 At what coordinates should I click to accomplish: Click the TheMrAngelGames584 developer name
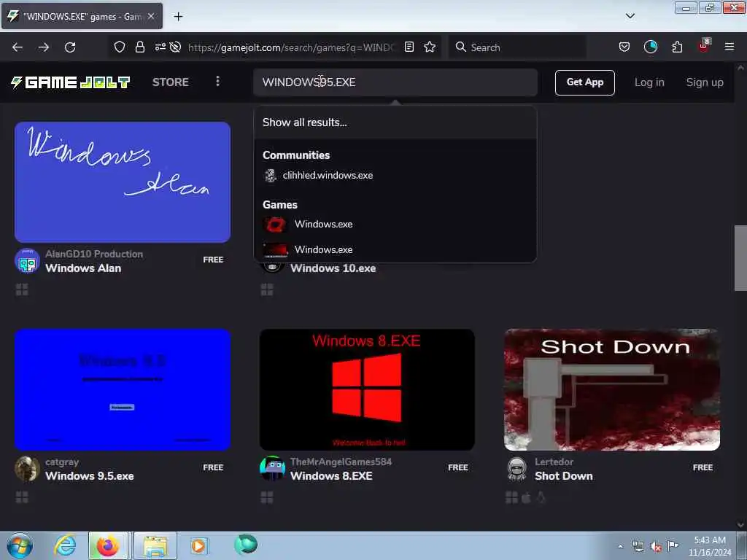point(341,462)
